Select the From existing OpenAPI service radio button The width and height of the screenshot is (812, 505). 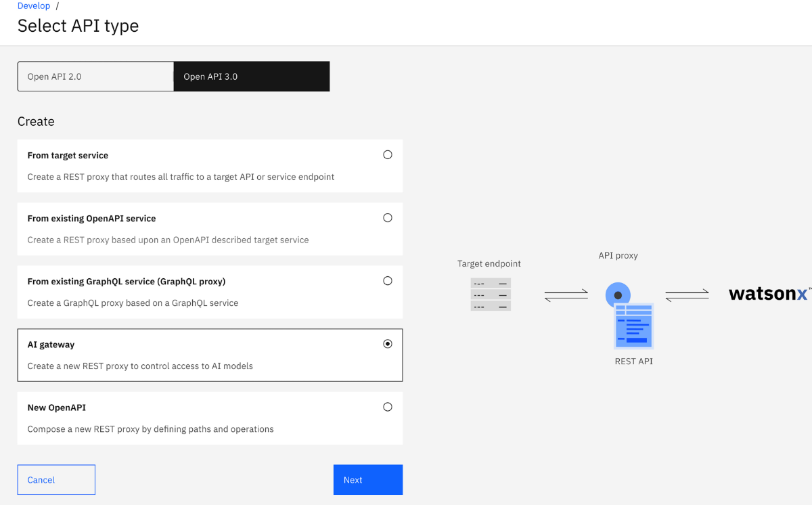388,218
